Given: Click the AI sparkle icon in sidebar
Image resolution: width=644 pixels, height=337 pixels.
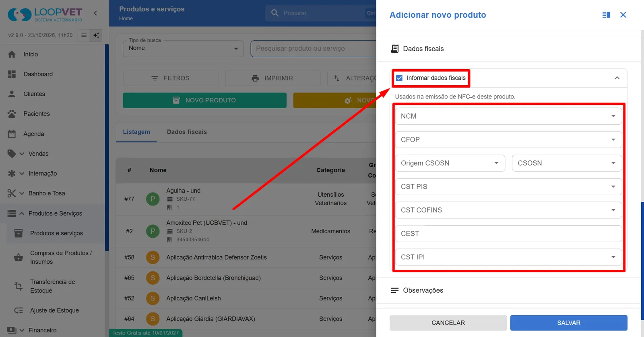Looking at the screenshot, I should pos(96,35).
